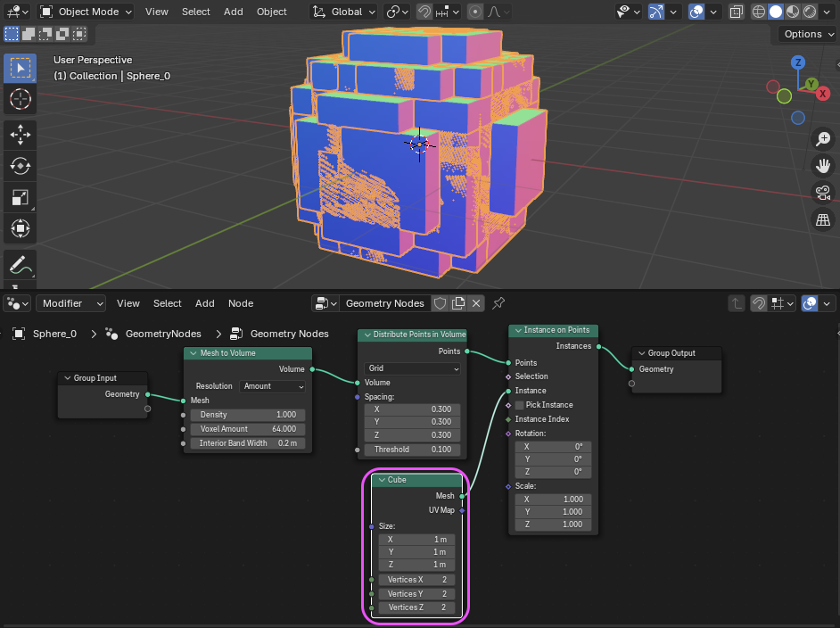
Task: Toggle viewport gizmos display
Action: tap(656, 12)
